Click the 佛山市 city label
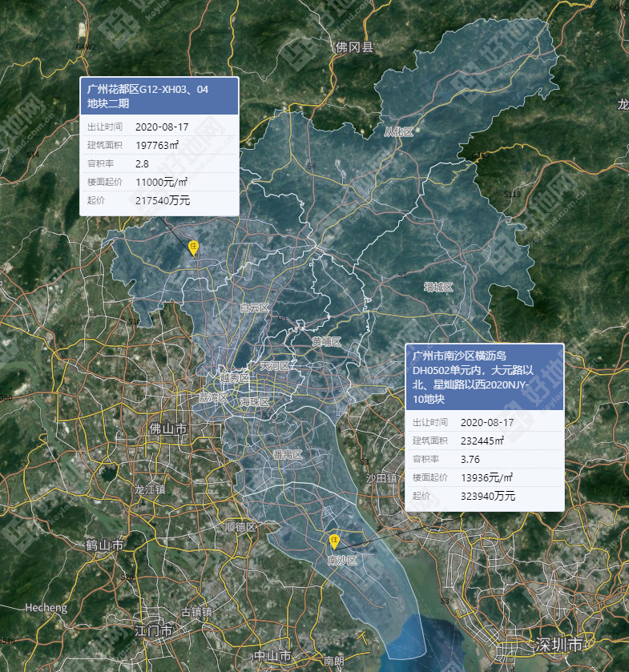Screen dimensions: 629x672 [168, 429]
